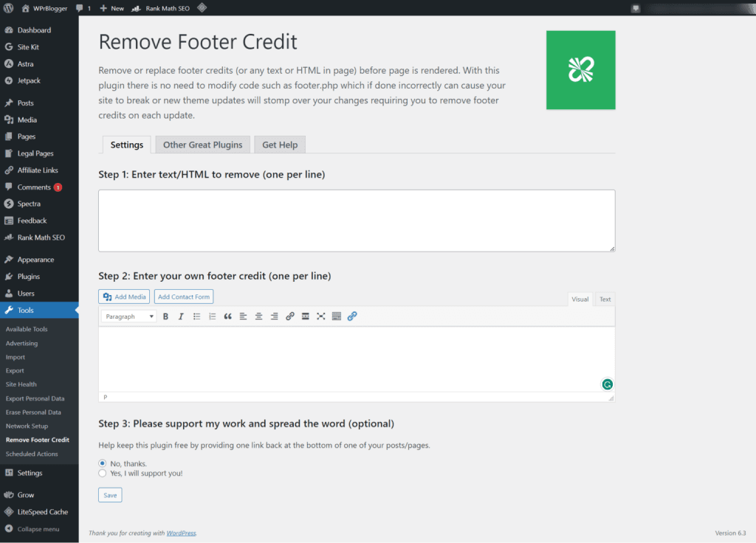This screenshot has height=543, width=756.
Task: Click the blue link icon in toolbar
Action: 352,317
